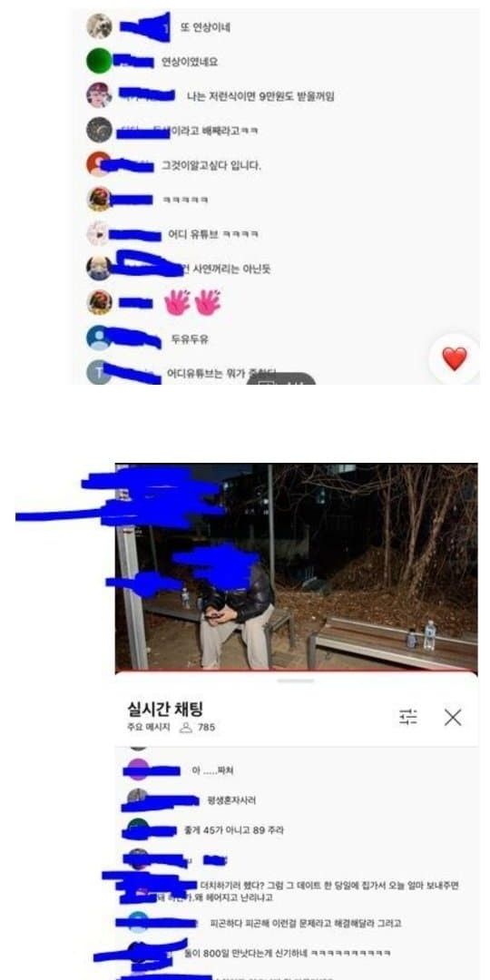Tap the red heart reaction button
490x980 pixels.
click(x=455, y=358)
